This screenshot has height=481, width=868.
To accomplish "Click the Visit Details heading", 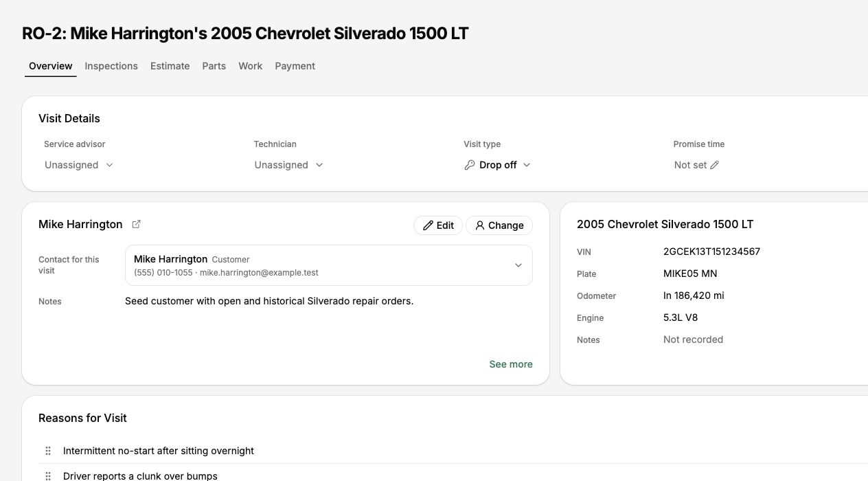I will pos(69,118).
